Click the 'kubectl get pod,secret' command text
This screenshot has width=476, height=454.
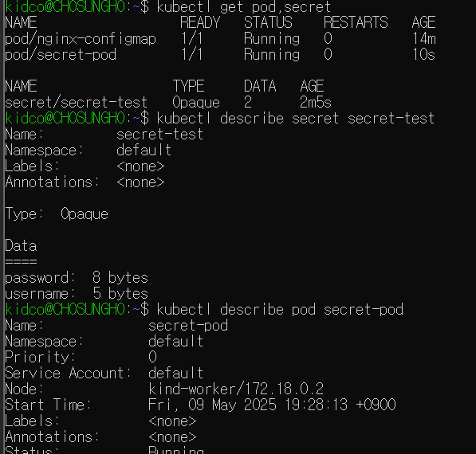tap(244, 6)
